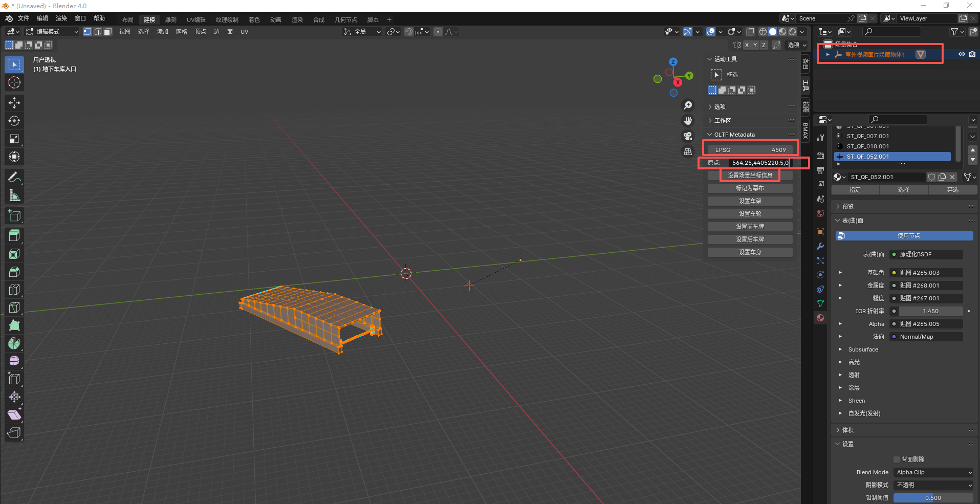
Task: Switch to the UV编辑 workspace tab
Action: pos(196,19)
